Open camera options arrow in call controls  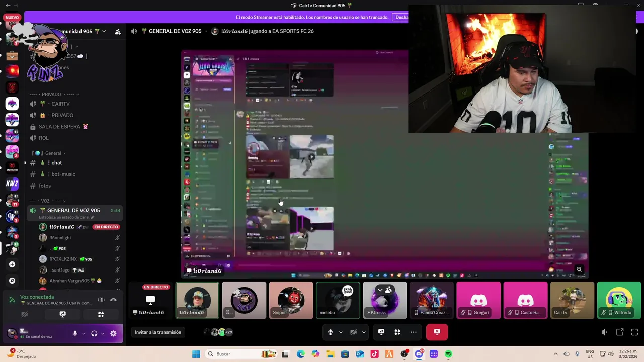364,332
